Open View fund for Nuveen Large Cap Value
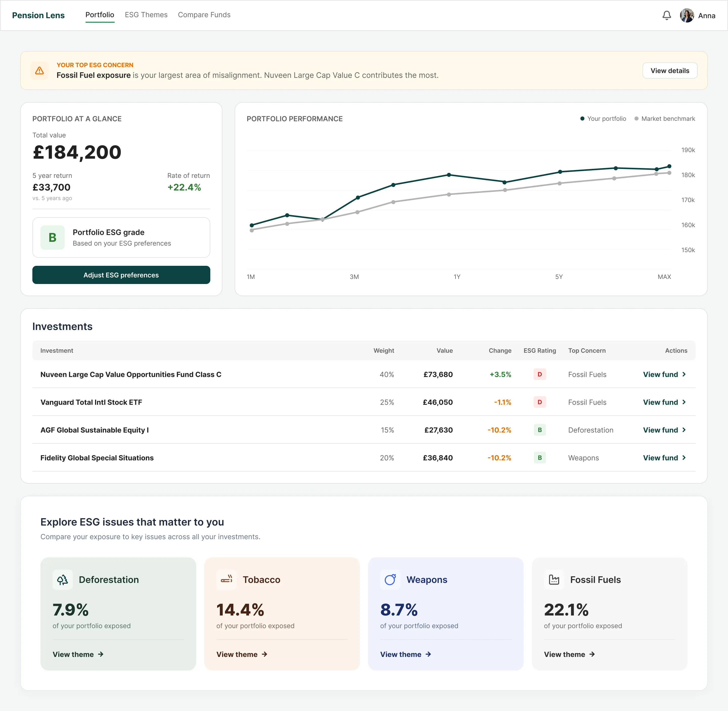This screenshot has width=728, height=711. [x=665, y=374]
